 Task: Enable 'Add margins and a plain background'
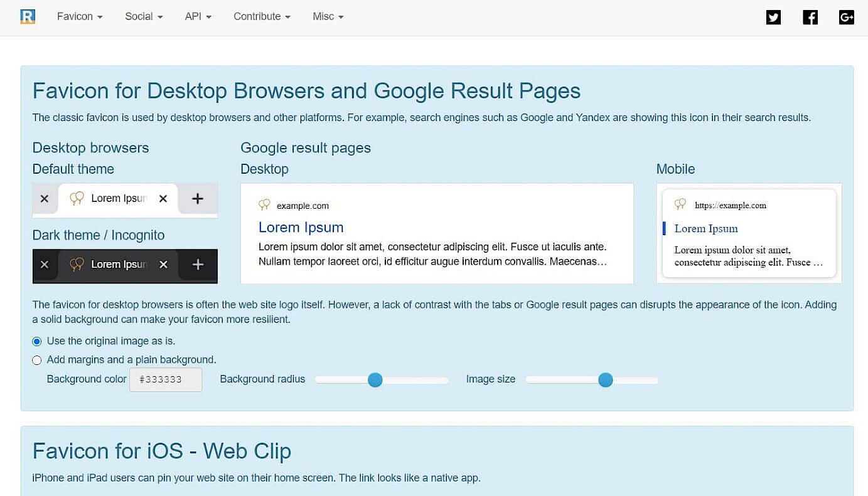click(36, 360)
